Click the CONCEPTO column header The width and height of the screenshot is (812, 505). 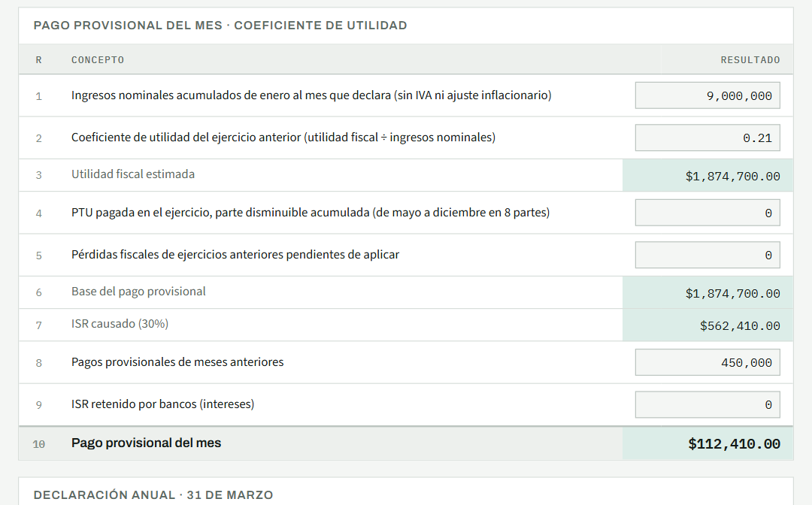point(97,60)
